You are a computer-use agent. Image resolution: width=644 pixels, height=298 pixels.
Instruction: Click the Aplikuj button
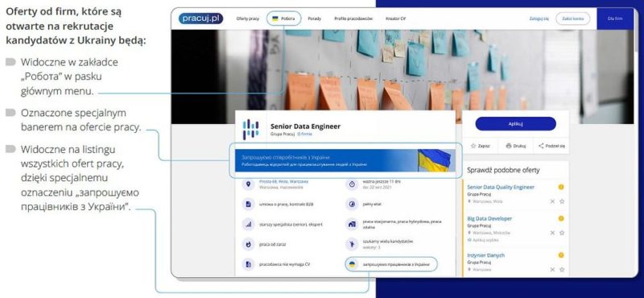tap(515, 124)
